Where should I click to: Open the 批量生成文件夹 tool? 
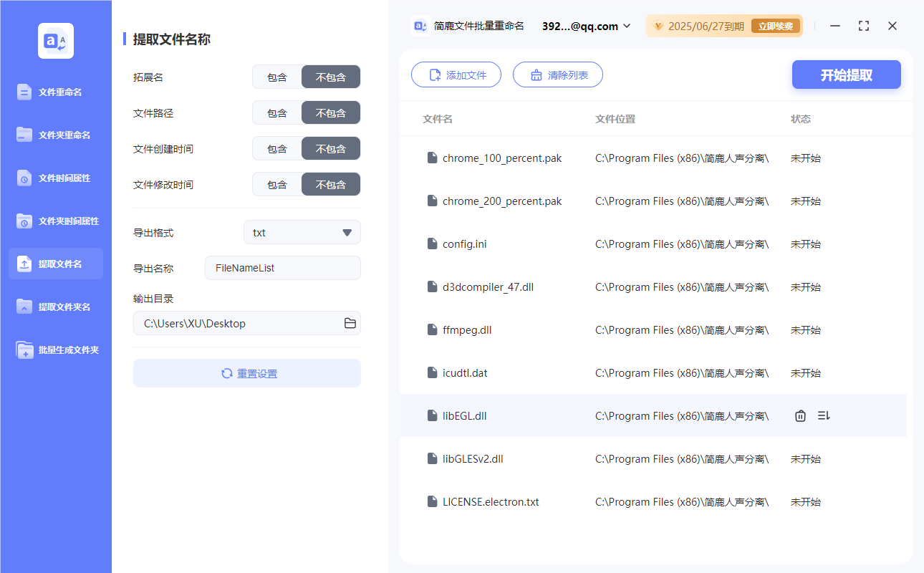coord(55,350)
